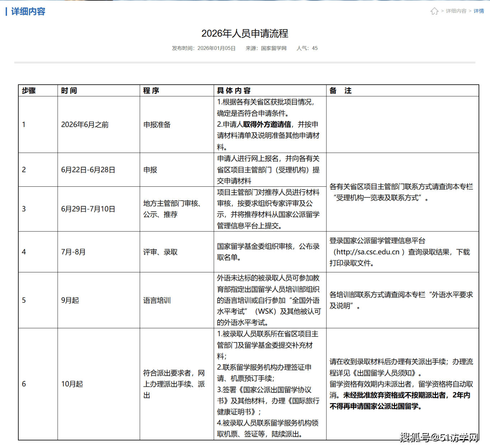490x448 pixels.
Task: Click the publish date 2026年01月05日
Action: (216, 48)
